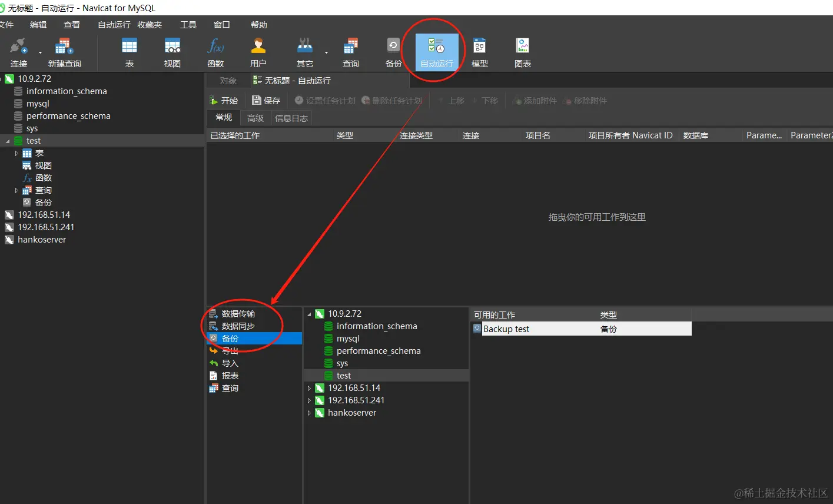Screen dimensions: 833x504
Task: Expand the 表 node under test
Action: pos(16,153)
